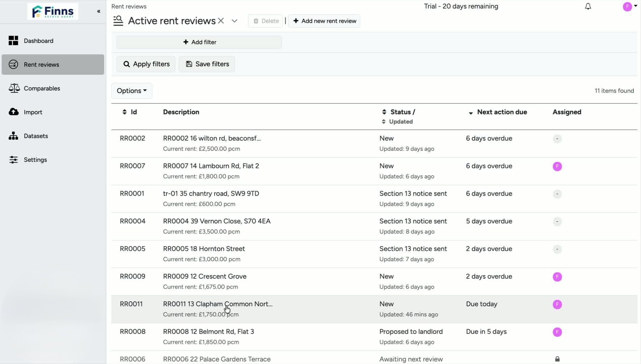Open notifications bell
The height and width of the screenshot is (364, 641).
click(588, 6)
